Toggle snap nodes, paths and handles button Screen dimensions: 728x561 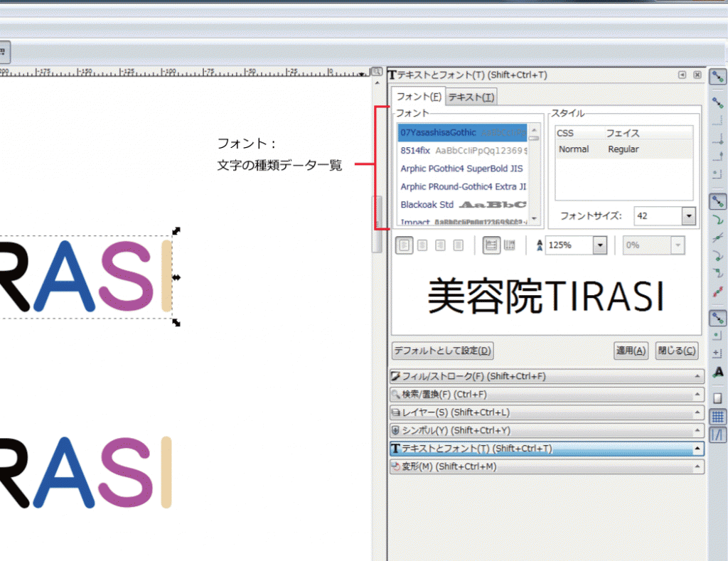click(718, 201)
